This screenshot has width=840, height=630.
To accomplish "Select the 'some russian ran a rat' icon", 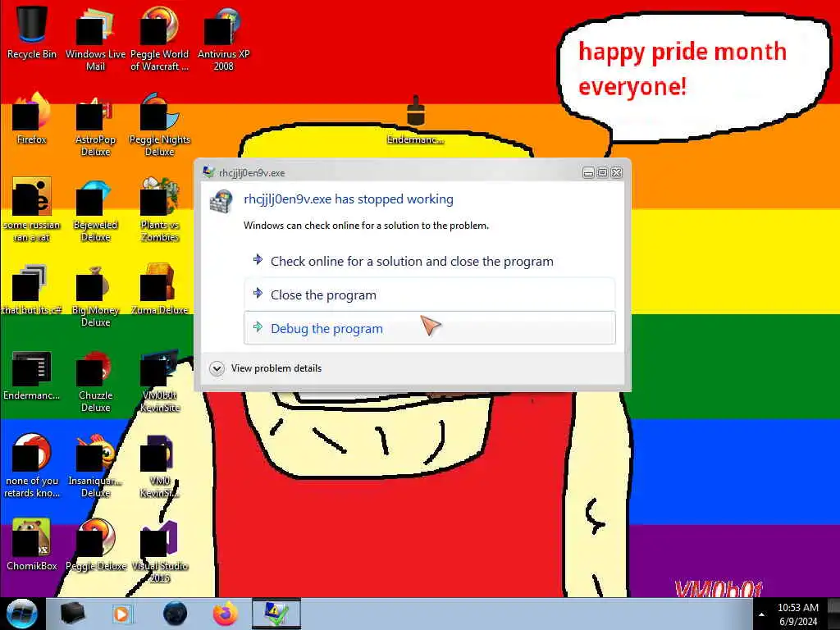I will [32, 210].
